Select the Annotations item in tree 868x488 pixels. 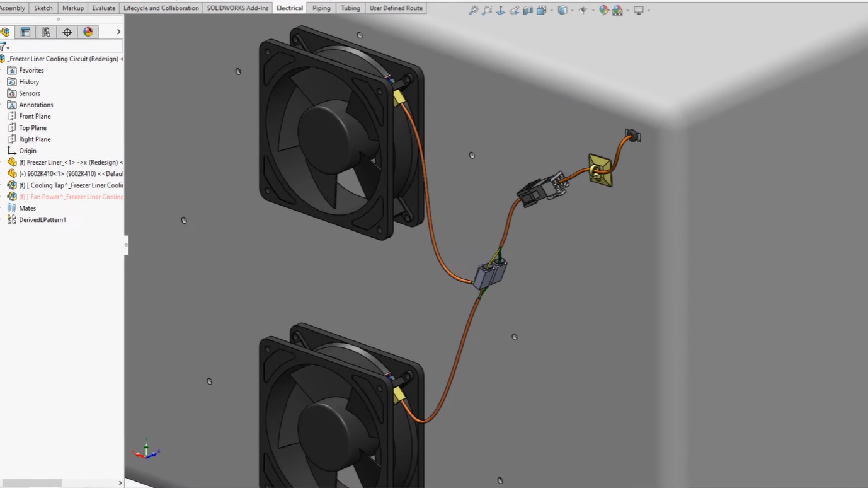tap(30, 105)
